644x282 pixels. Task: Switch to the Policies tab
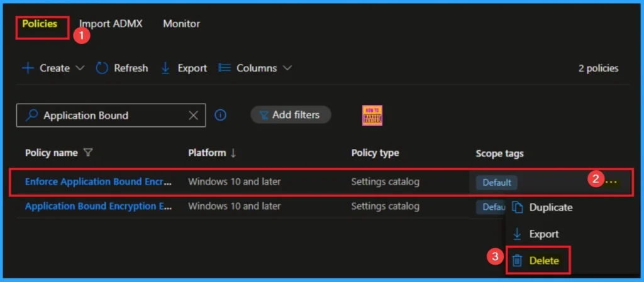coord(40,24)
